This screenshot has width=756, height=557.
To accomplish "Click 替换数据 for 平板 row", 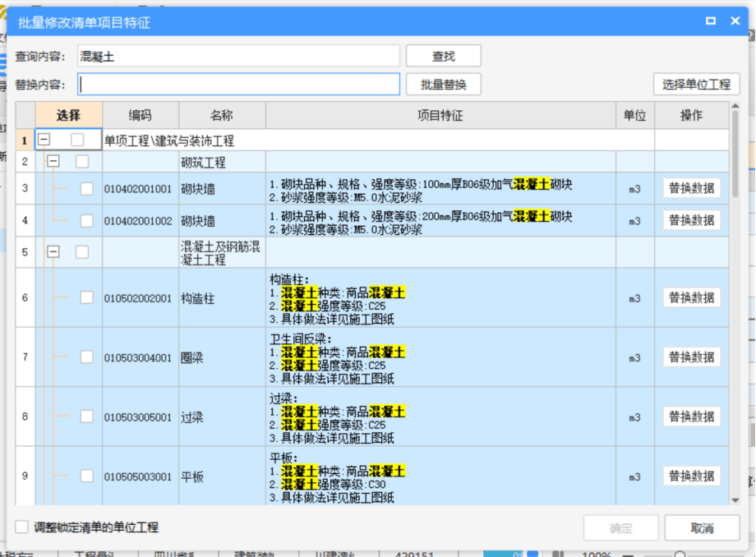I will tap(691, 476).
